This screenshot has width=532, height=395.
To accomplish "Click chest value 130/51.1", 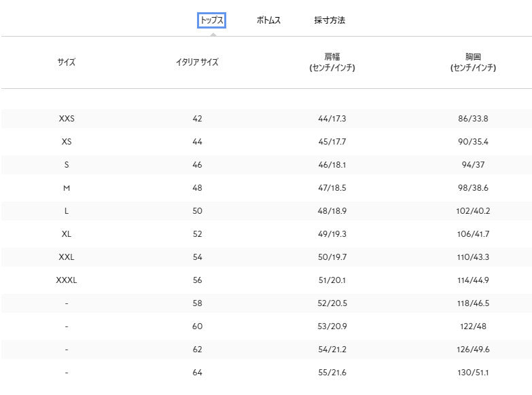I will coord(474,373).
